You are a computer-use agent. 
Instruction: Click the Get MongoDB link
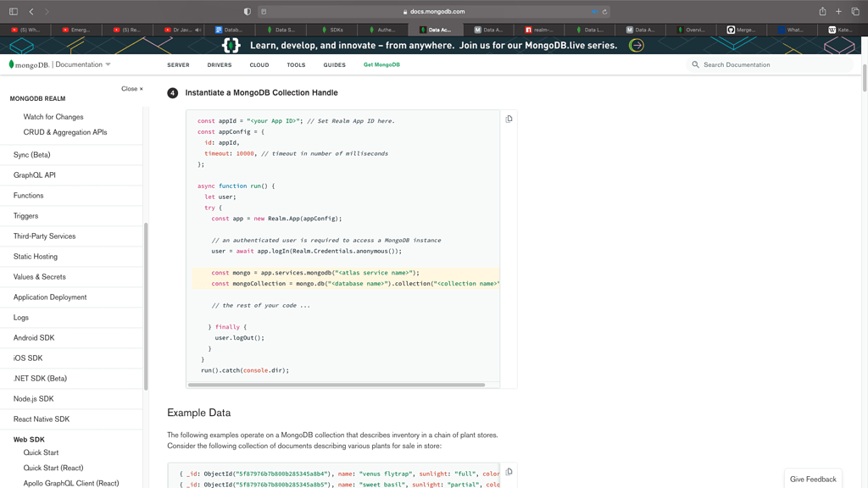click(x=381, y=64)
